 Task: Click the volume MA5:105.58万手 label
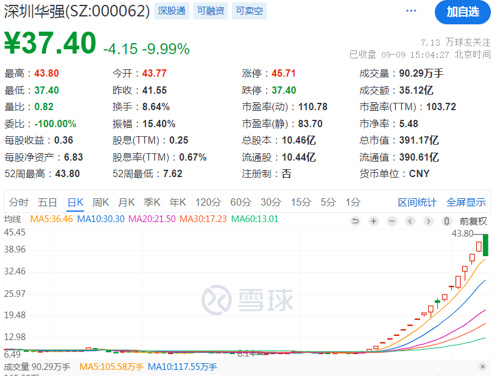111,367
